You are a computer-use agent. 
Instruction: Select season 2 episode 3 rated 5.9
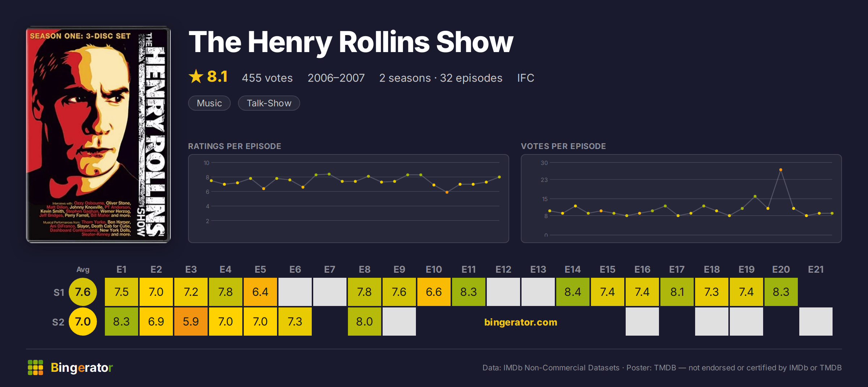(x=191, y=322)
